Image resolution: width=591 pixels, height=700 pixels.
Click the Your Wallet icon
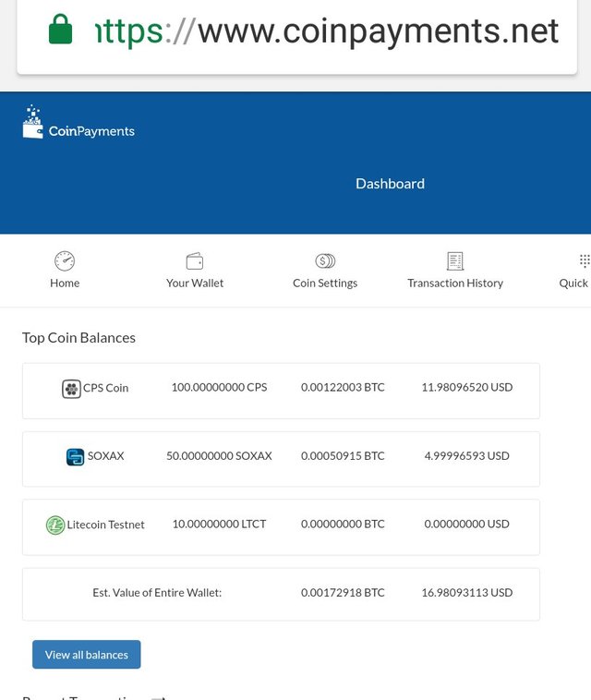[195, 261]
